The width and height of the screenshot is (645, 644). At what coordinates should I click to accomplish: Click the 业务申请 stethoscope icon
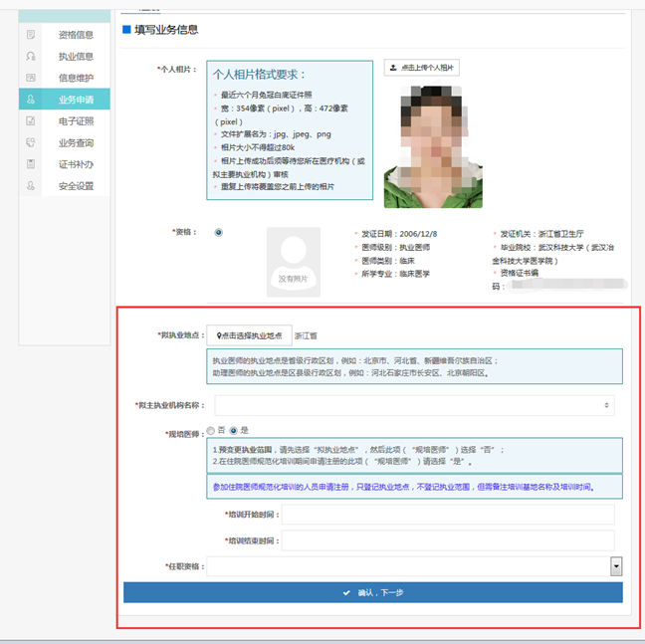31,100
